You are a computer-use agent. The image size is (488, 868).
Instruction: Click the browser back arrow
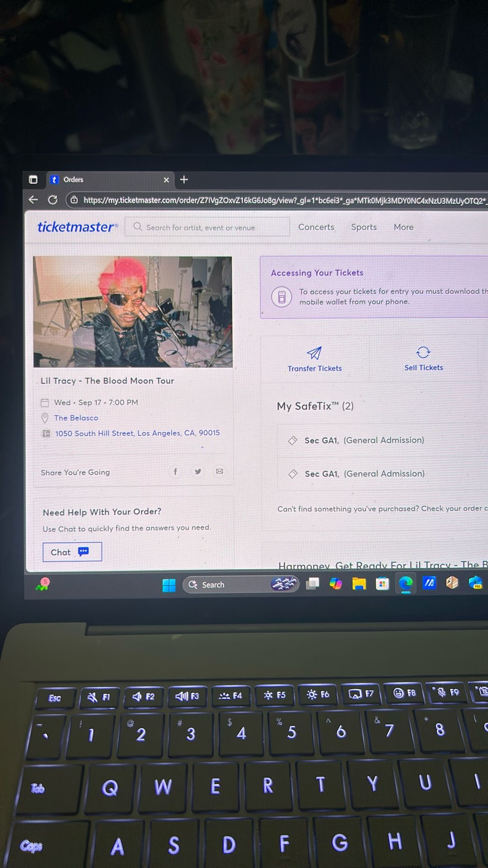coord(33,199)
